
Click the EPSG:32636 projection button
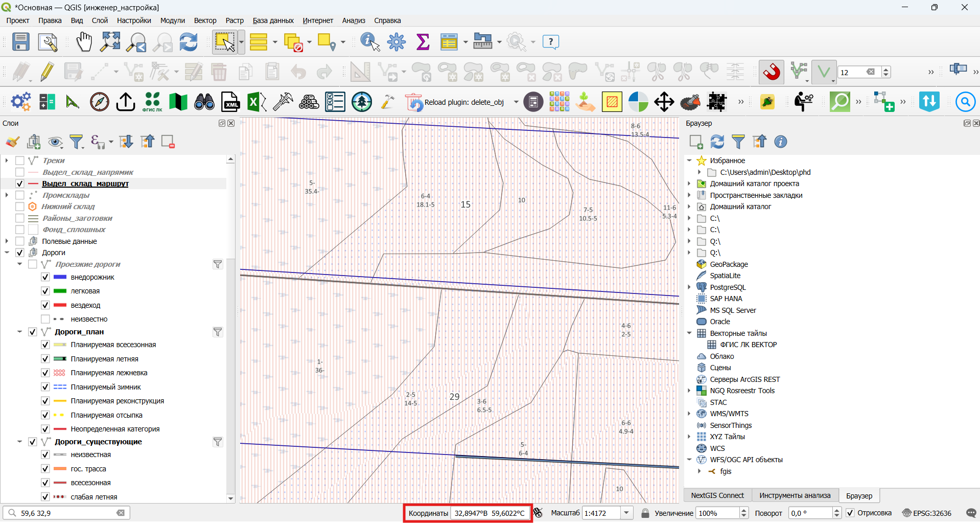coord(927,513)
